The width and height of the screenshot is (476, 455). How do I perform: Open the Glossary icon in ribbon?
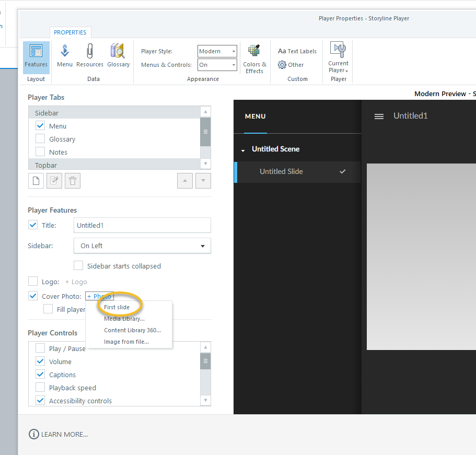pos(118,56)
